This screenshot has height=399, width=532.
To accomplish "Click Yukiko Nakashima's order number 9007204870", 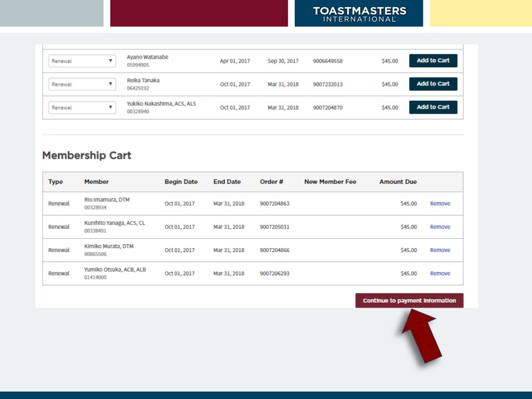I will [328, 108].
